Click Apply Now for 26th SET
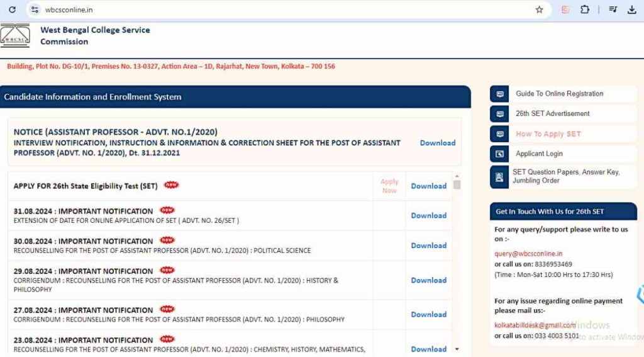Viewport: 644px width, 357px height. pos(389,186)
